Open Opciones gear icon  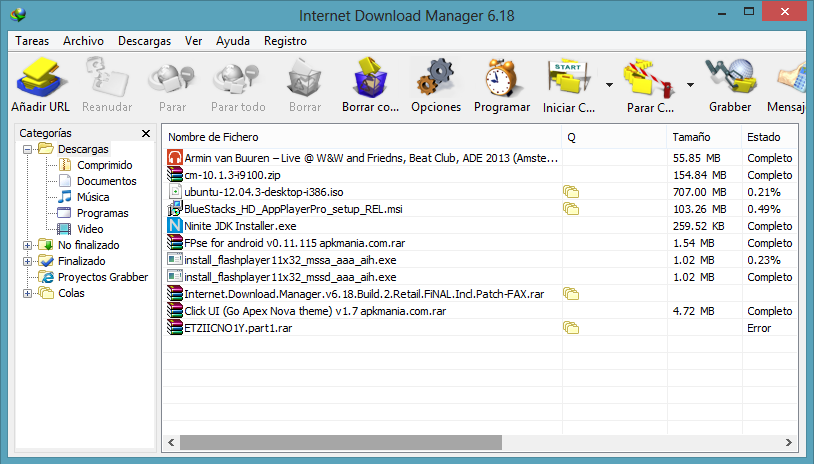[x=436, y=77]
